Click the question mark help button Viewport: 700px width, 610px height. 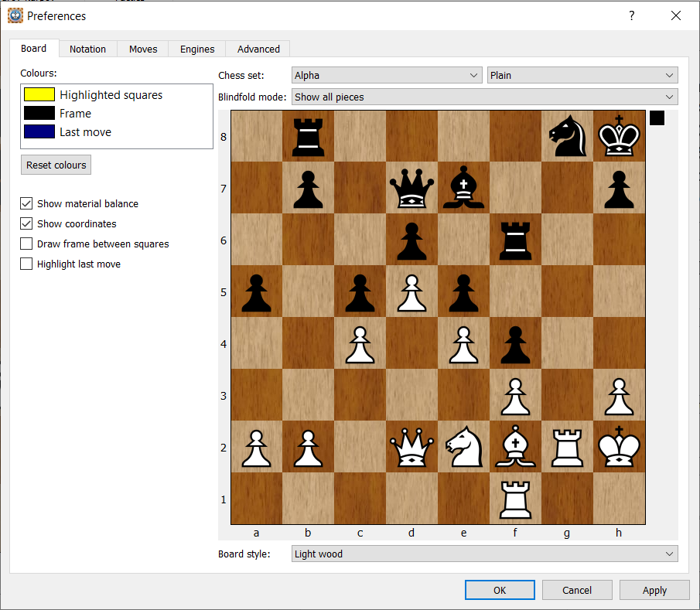[x=631, y=15]
